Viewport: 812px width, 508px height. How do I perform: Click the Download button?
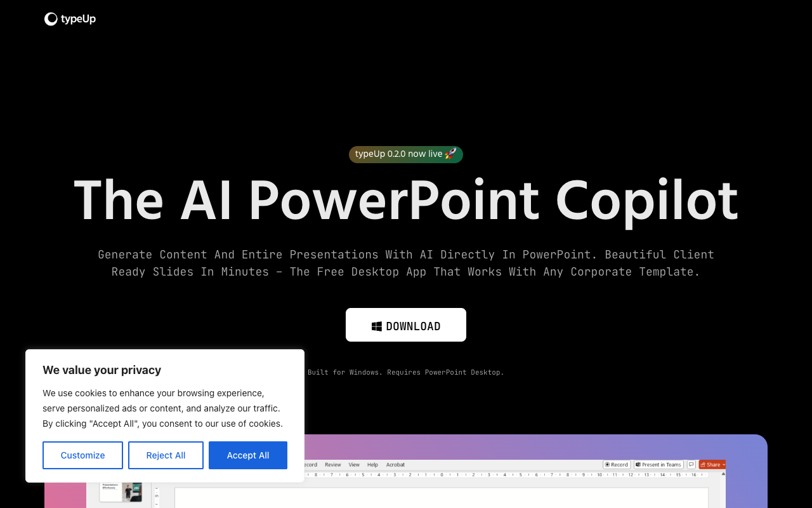(406, 325)
